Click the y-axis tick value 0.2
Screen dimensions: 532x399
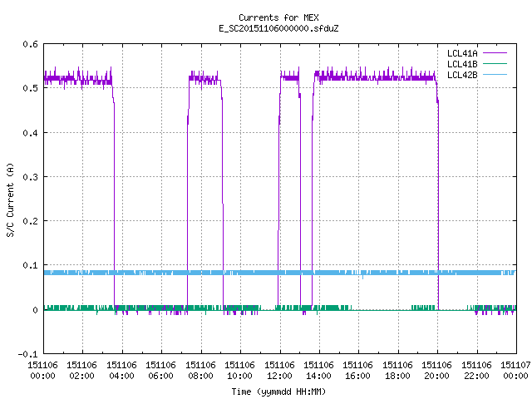pyautogui.click(x=30, y=221)
